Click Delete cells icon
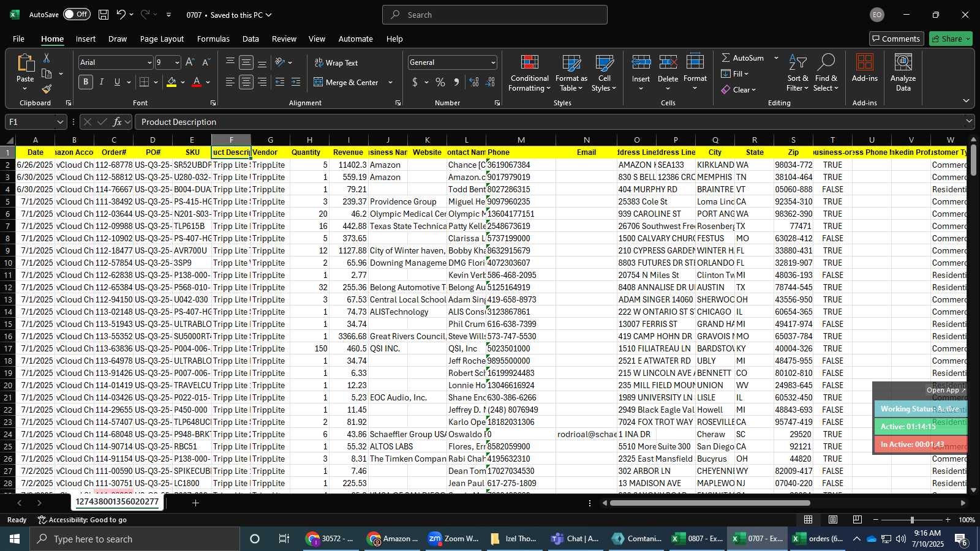Image resolution: width=980 pixels, height=551 pixels. (x=668, y=62)
